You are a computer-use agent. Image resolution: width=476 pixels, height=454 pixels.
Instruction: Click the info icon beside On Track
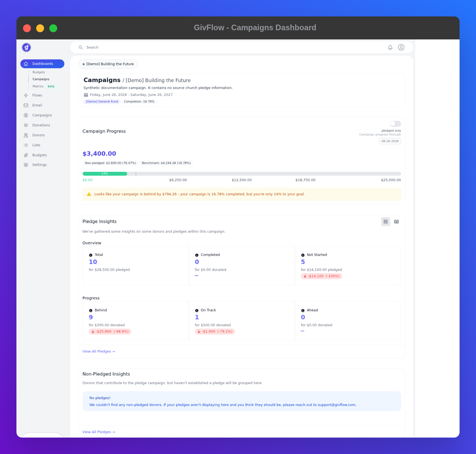197,310
